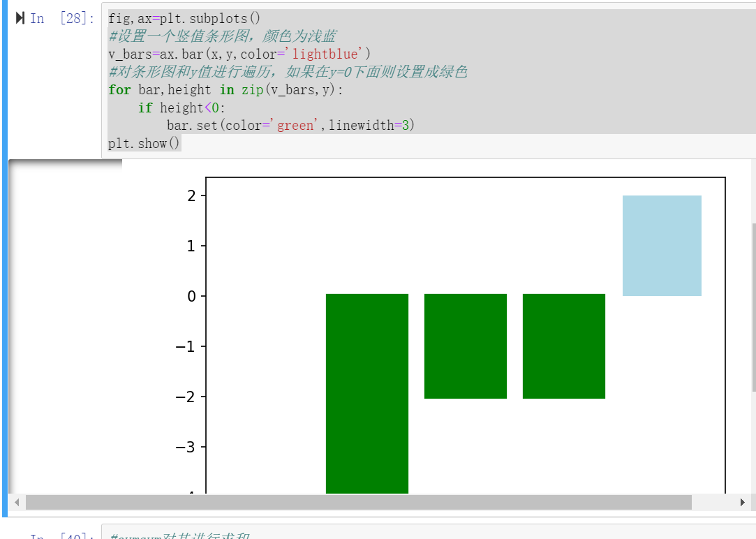Click the right arrow of the horizontal scrollbar
The width and height of the screenshot is (756, 539).
coord(744,502)
